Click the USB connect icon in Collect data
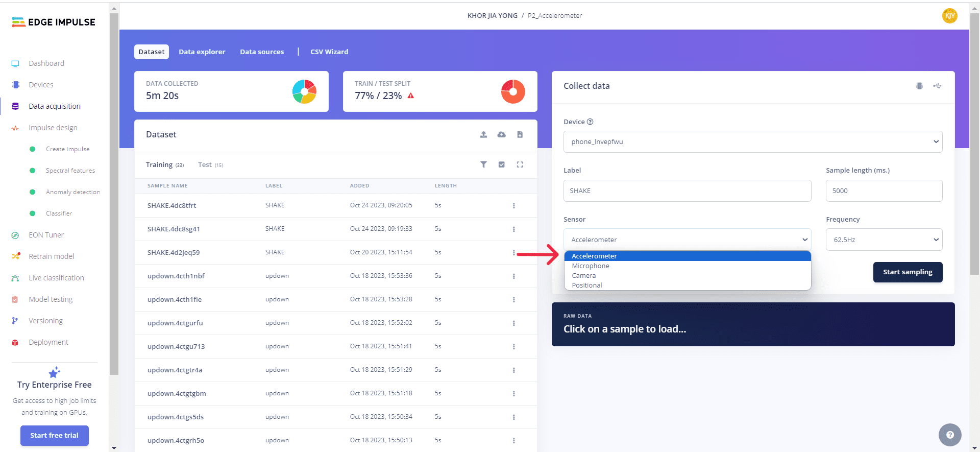The height and width of the screenshot is (452, 980). 937,86
